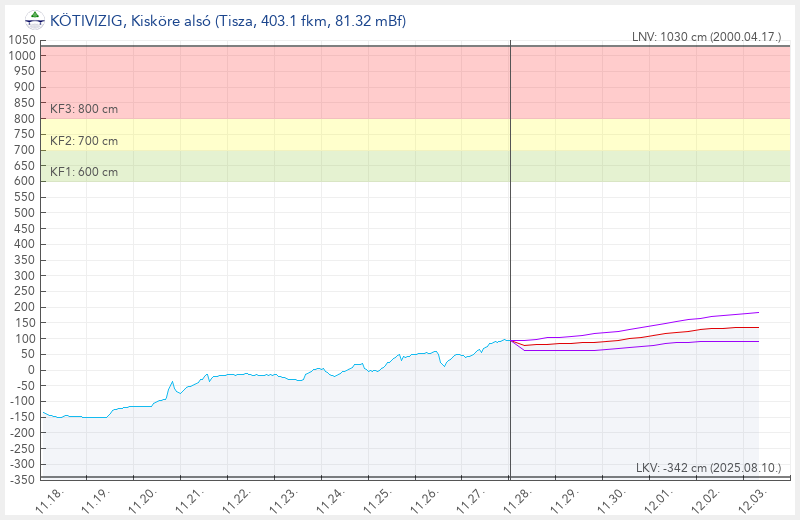
Task: Click the 11.18. date axis label
Action: [50, 499]
